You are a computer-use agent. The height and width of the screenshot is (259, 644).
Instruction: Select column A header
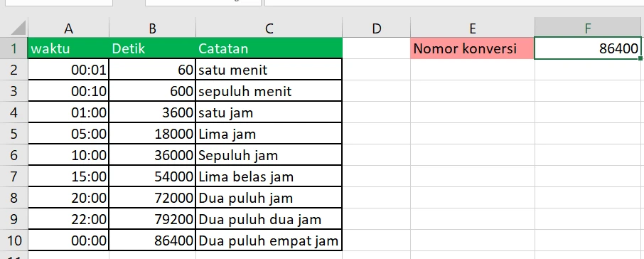(68, 28)
